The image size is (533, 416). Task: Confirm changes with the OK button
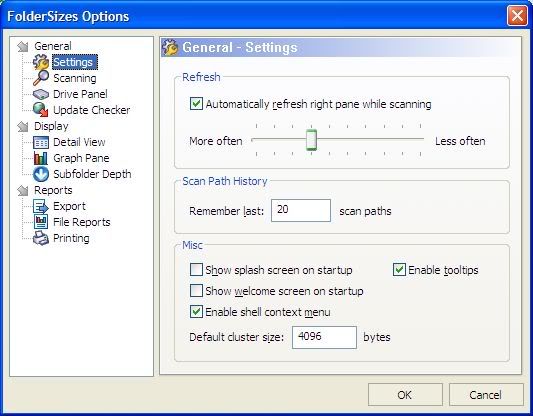coord(405,395)
